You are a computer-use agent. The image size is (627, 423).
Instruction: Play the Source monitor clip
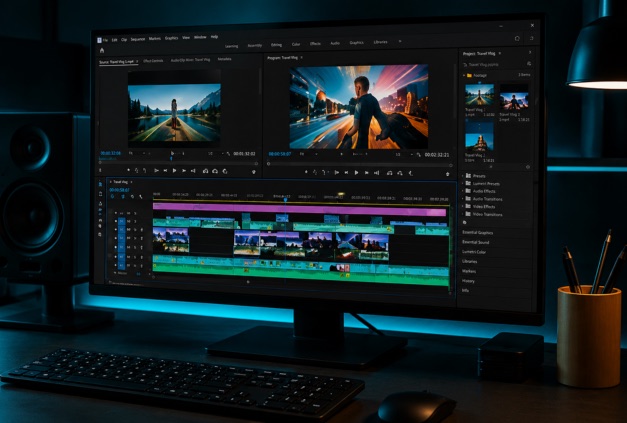pos(174,170)
